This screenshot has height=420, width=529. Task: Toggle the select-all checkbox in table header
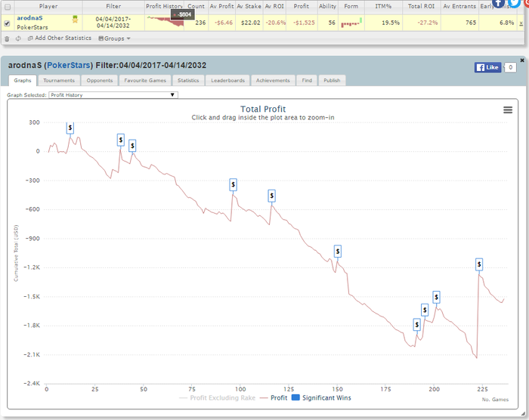click(8, 7)
